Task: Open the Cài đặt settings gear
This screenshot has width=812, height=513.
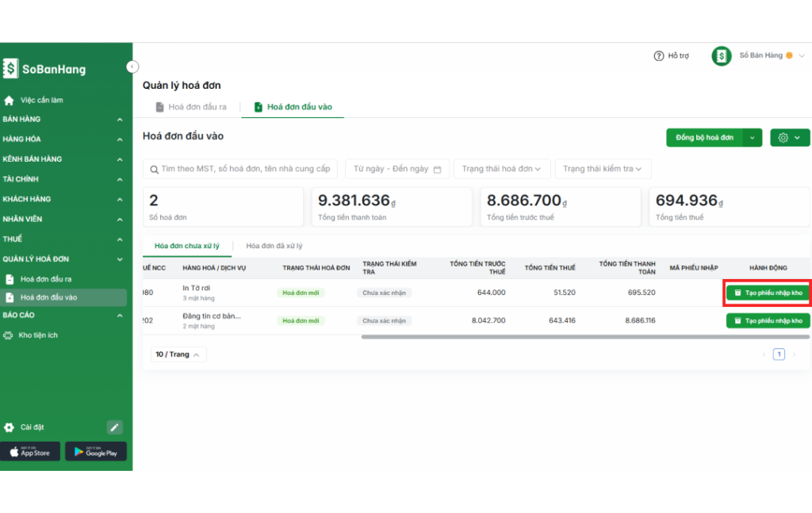Action: coord(10,427)
